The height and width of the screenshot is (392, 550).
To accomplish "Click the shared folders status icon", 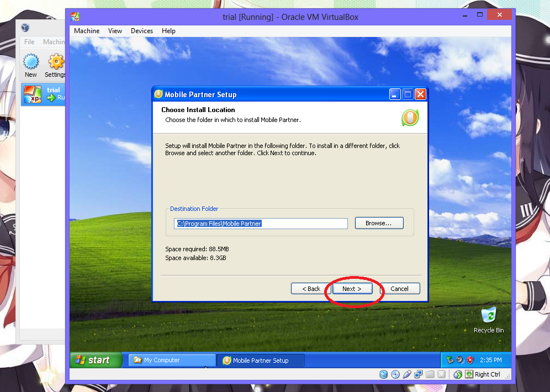I will coord(430,374).
